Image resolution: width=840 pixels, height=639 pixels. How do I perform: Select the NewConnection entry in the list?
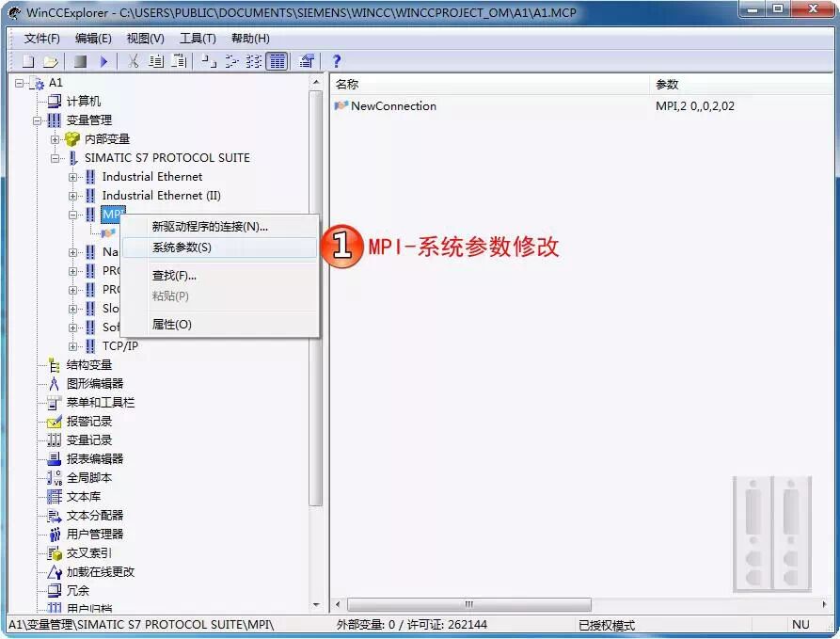(x=385, y=106)
